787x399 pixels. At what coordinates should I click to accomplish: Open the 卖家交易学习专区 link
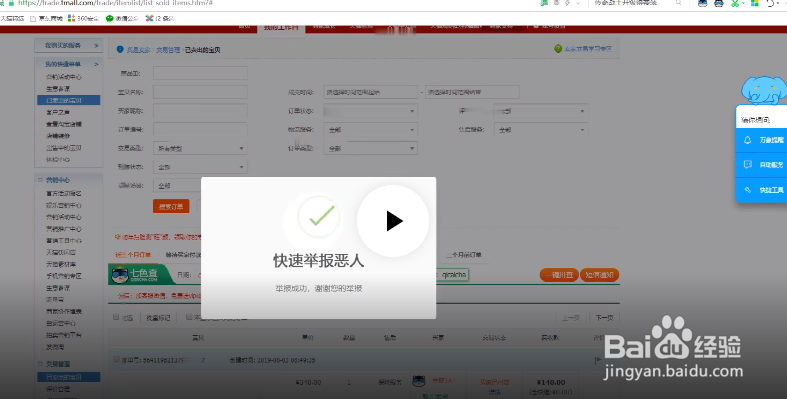point(588,49)
